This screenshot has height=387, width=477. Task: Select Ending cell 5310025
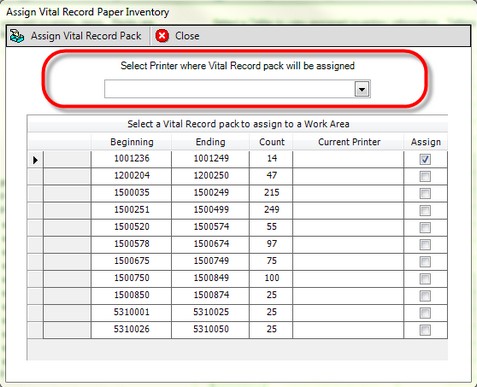(211, 312)
